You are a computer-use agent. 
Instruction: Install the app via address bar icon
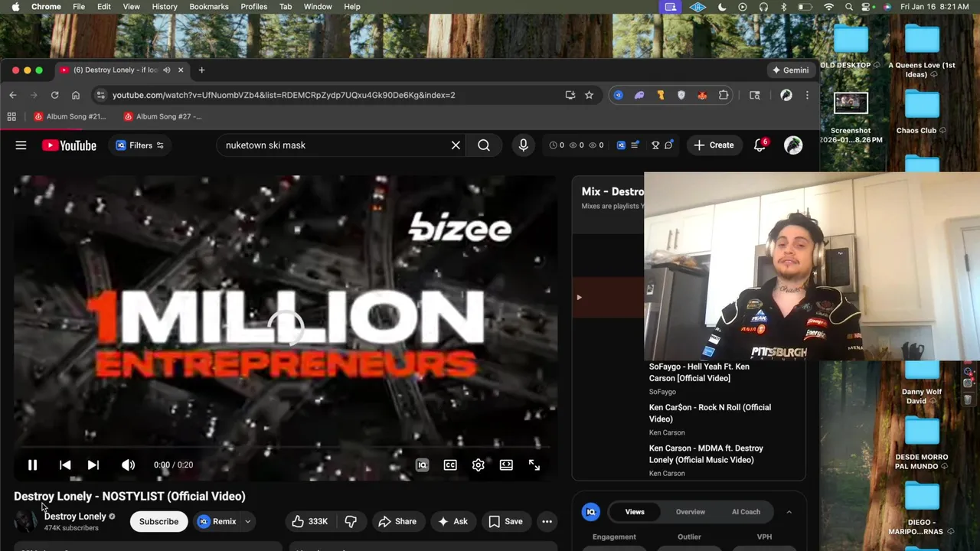570,95
